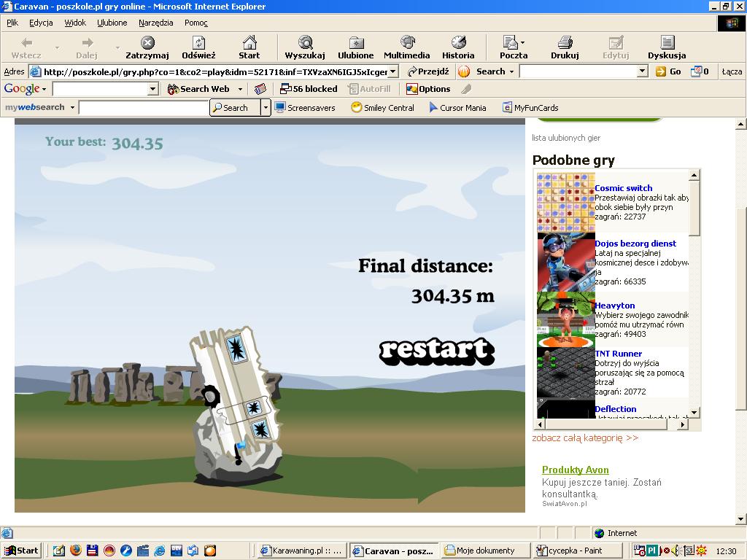Click in the mywebsearch search field
This screenshot has height=560, width=747.
[144, 108]
